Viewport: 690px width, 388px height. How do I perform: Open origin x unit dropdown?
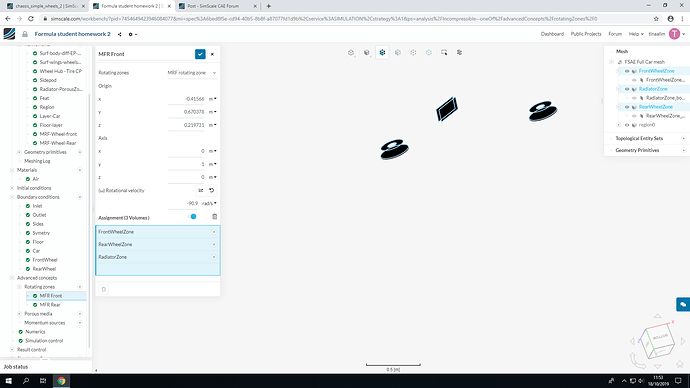pyautogui.click(x=213, y=99)
